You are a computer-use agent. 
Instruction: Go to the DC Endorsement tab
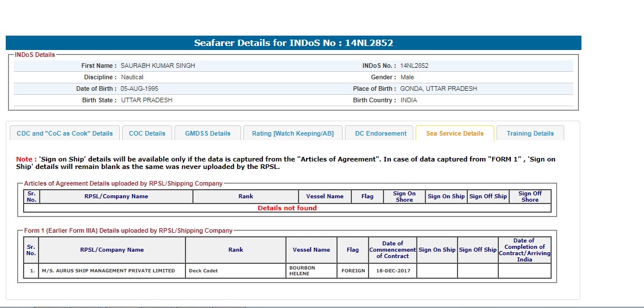[x=381, y=133]
